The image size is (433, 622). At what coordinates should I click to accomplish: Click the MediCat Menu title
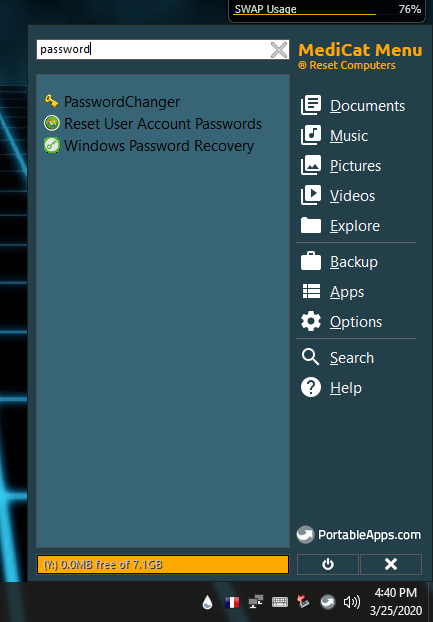pos(360,50)
